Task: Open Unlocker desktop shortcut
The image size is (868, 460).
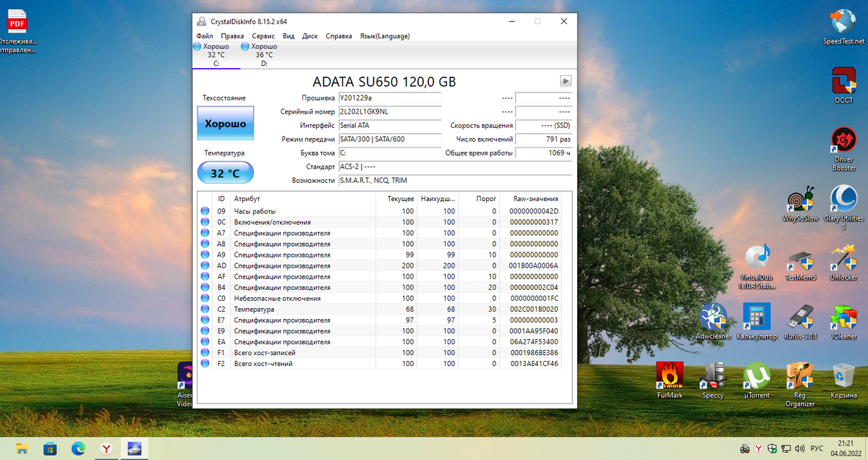Action: coord(843,263)
